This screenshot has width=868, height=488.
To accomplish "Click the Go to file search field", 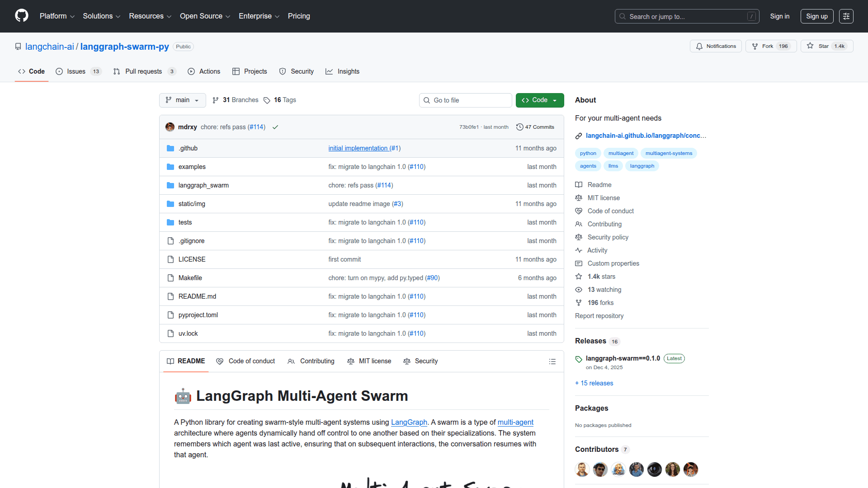I will 465,100.
